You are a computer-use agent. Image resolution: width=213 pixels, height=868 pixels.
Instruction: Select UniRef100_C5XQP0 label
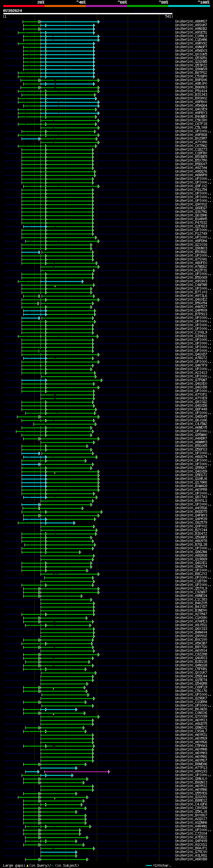pos(191,76)
